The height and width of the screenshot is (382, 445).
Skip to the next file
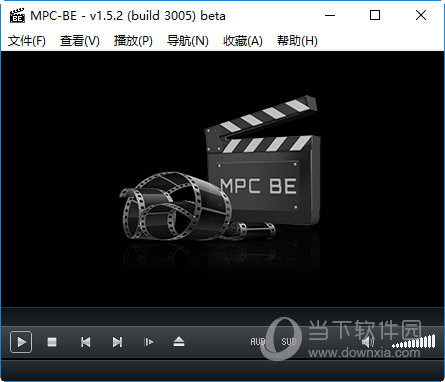[117, 342]
